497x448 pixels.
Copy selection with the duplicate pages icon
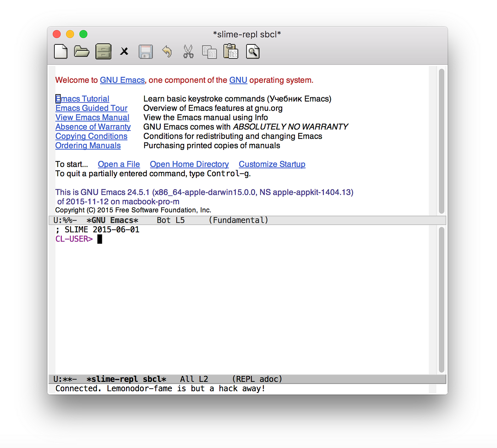coord(209,52)
